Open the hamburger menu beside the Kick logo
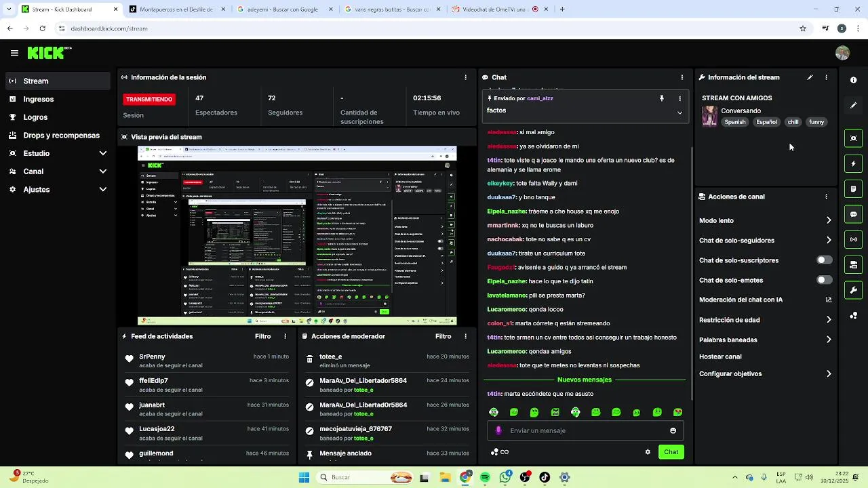Viewport: 868px width, 488px height. [14, 53]
